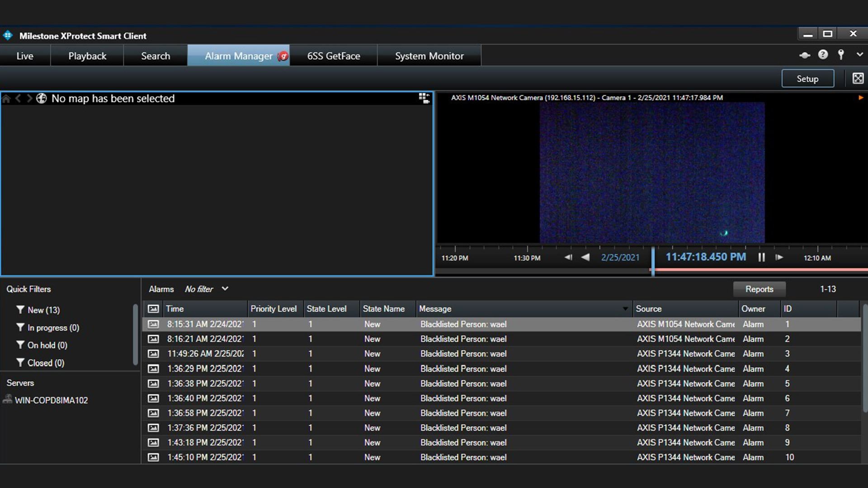Viewport: 868px width, 488px height.
Task: Click image icon of alarm ID 5
Action: coord(154,384)
